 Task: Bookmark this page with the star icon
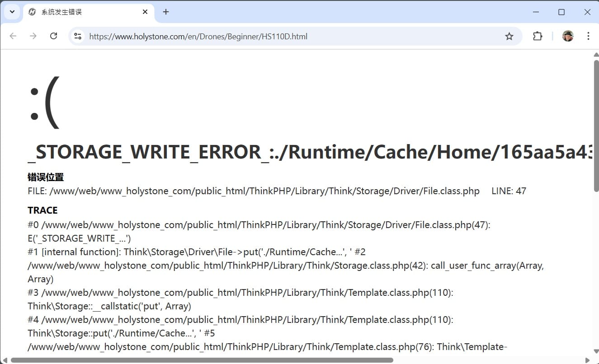509,36
